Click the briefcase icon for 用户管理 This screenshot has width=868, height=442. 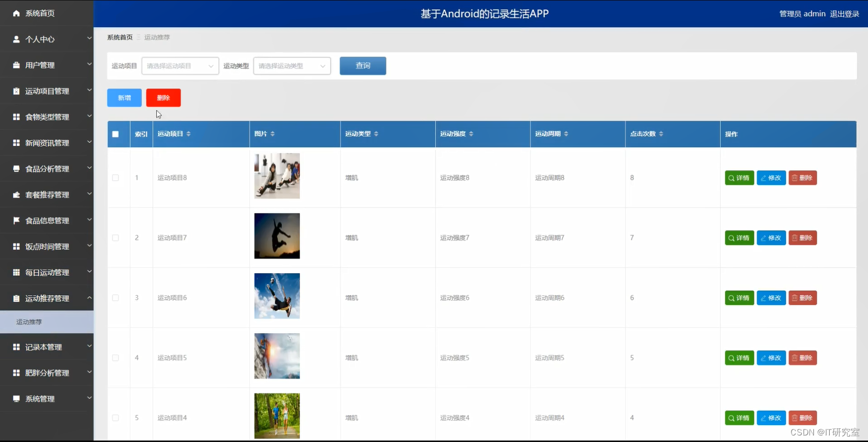(16, 65)
